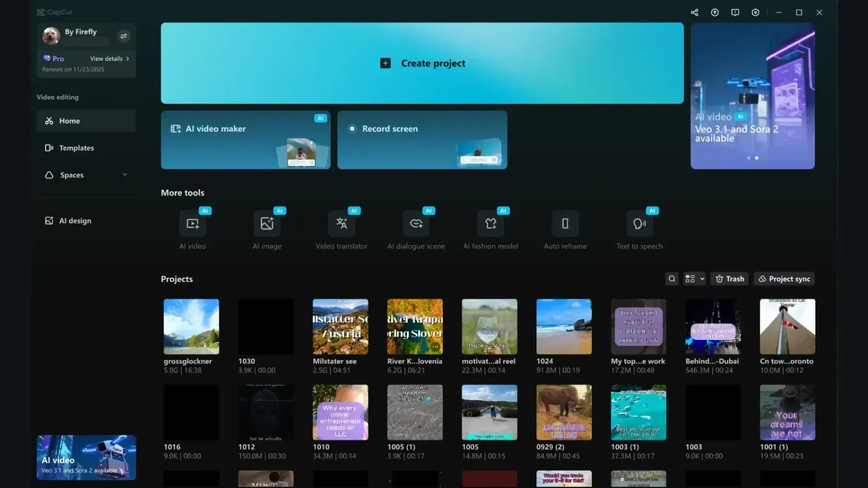Click the Create project button
868x488 pixels.
click(422, 63)
